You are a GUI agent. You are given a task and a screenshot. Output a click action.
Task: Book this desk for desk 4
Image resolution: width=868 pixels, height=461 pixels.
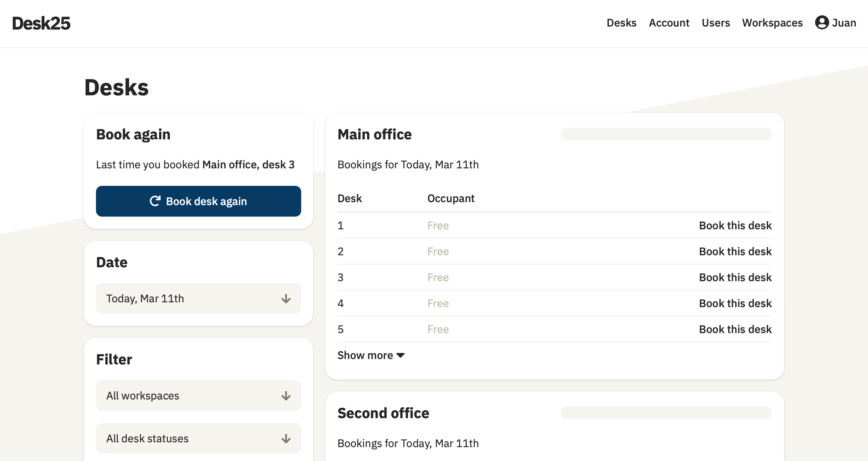coord(735,303)
